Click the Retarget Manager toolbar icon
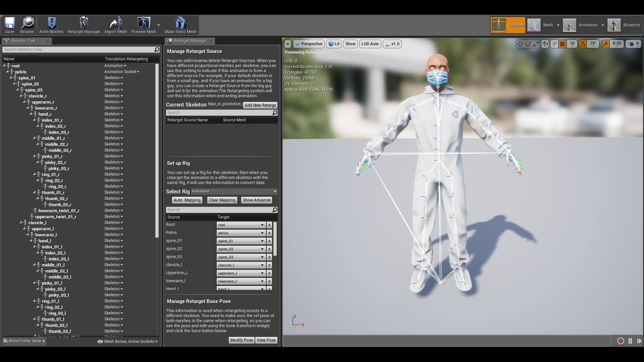 pyautogui.click(x=84, y=25)
